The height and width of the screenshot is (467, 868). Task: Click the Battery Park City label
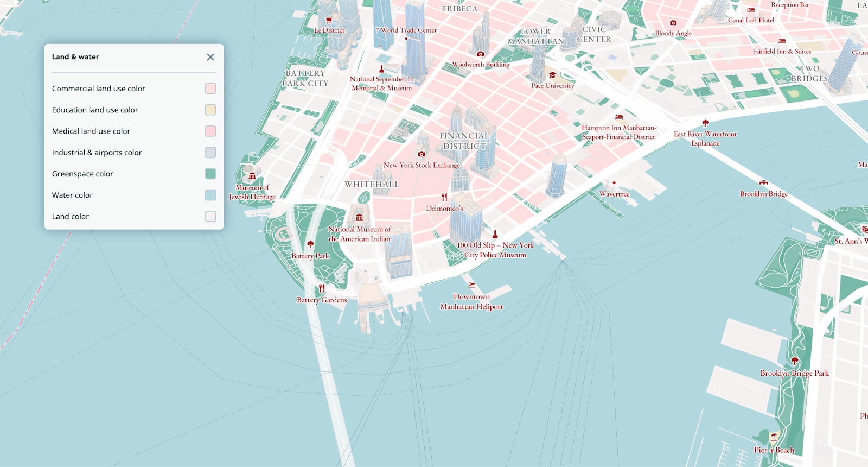coord(305,78)
